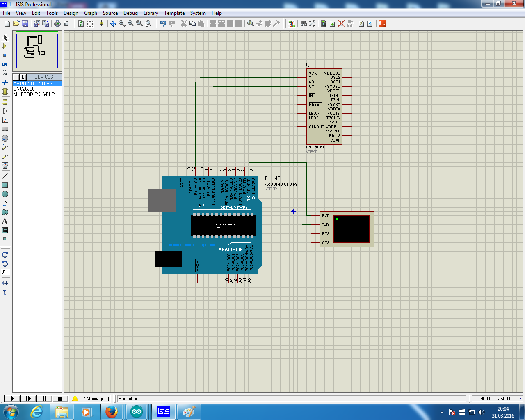Select the 2D Box graphics tool
Viewport: 525px width, 420px height.
click(5, 185)
